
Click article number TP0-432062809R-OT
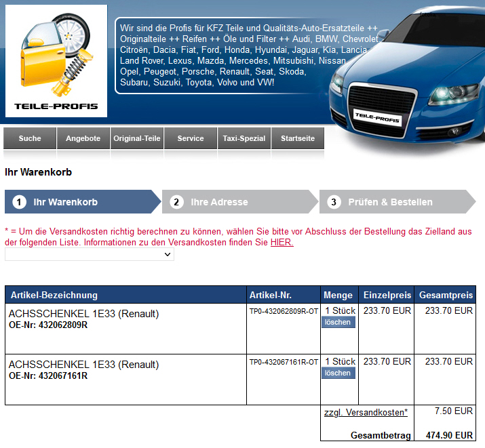click(284, 312)
